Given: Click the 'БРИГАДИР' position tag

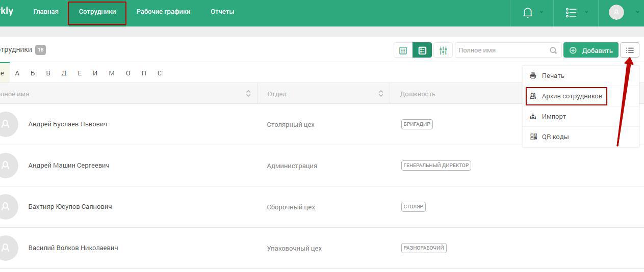Looking at the screenshot, I should (417, 124).
